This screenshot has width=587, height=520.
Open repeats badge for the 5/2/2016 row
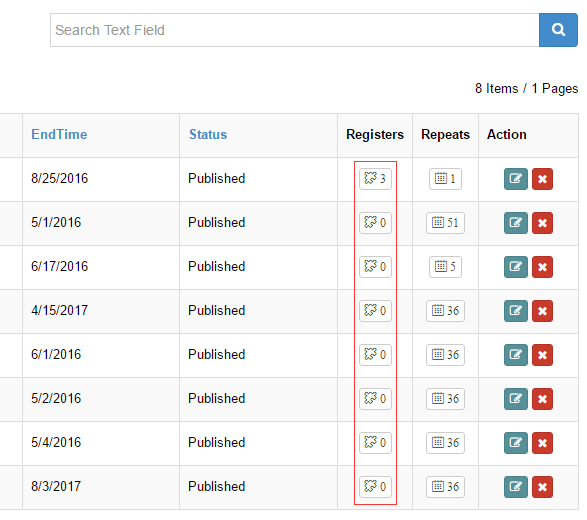pyautogui.click(x=445, y=399)
